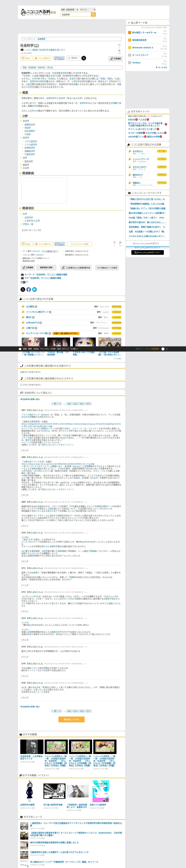Click the ログイン link
The image size is (186, 868).
tap(139, 349)
